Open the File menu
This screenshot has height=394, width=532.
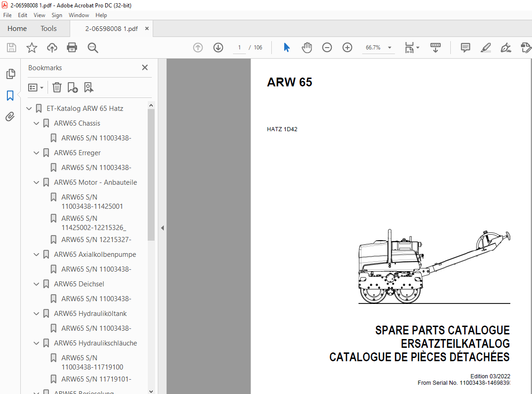tap(7, 15)
